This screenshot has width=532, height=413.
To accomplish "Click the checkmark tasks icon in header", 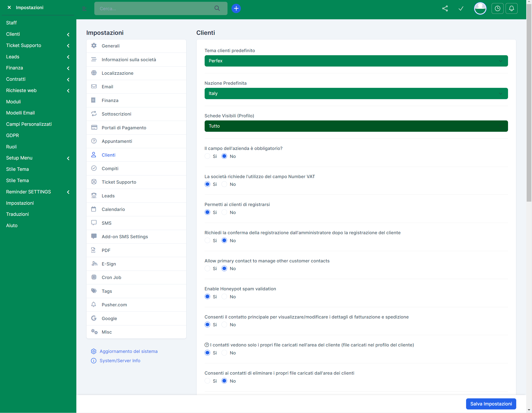I will click(461, 8).
